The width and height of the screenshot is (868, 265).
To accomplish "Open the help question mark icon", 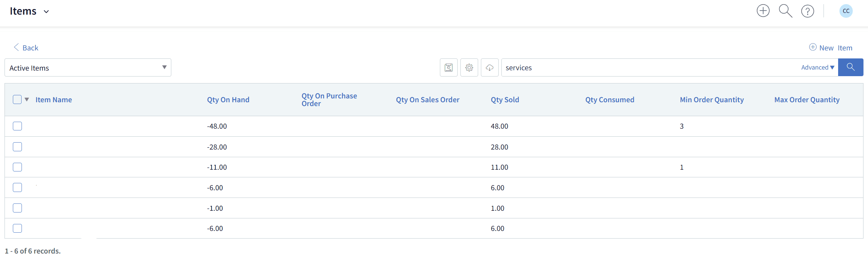I will pyautogui.click(x=808, y=11).
